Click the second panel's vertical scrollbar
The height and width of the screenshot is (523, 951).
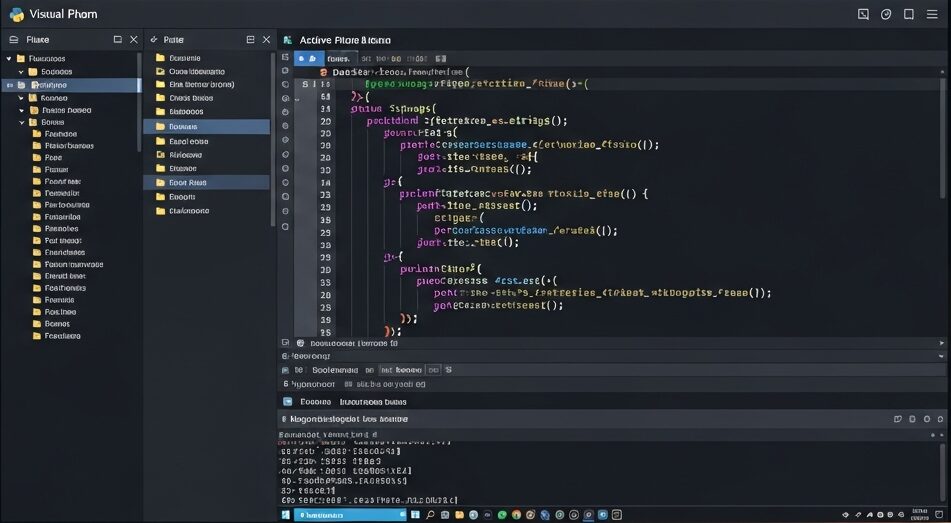coord(273,140)
